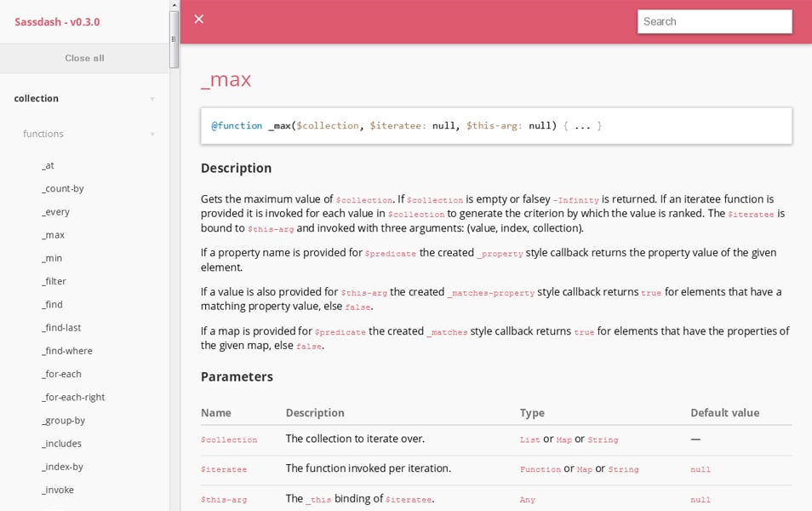Close the pink header bar
812x511 pixels.
click(198, 19)
